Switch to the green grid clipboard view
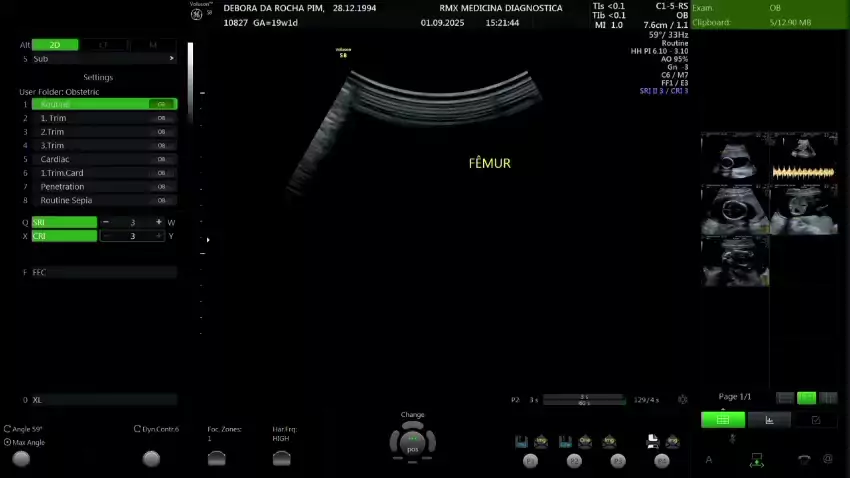Screen dimensions: 850x478 pos(723,420)
